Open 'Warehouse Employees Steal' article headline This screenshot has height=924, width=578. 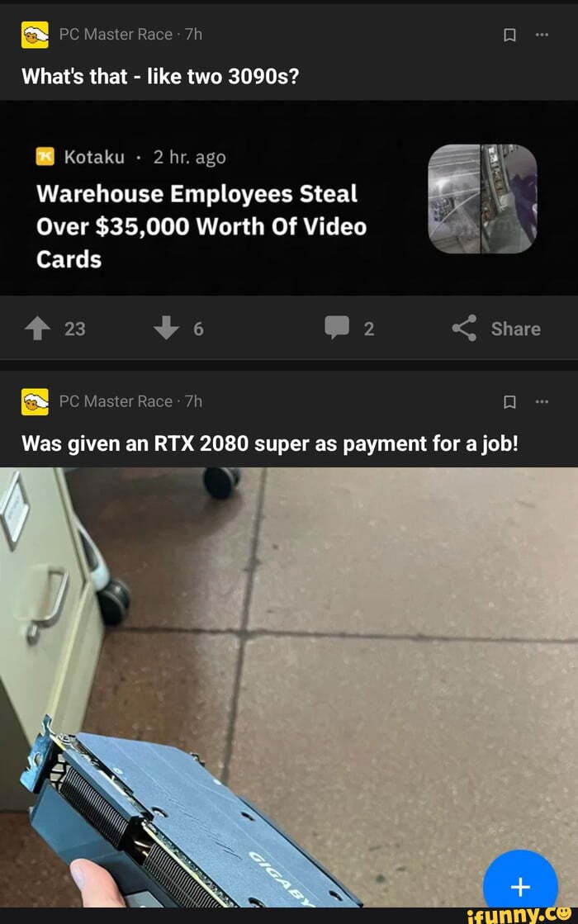point(201,227)
